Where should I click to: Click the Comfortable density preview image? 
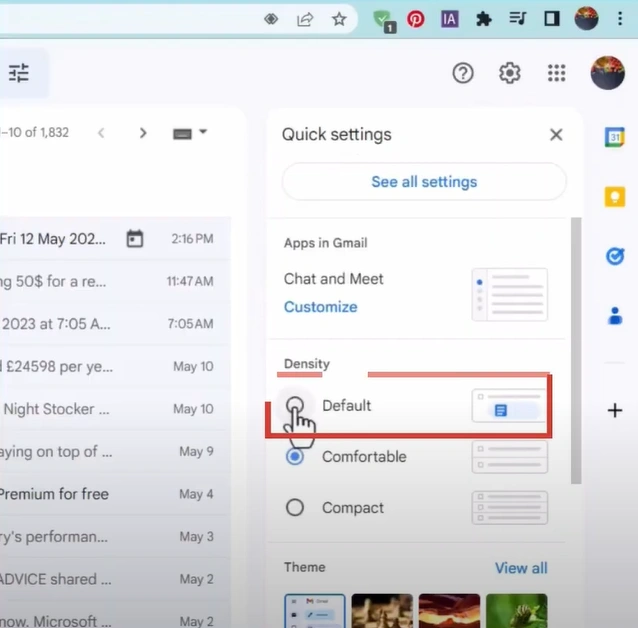coord(509,457)
